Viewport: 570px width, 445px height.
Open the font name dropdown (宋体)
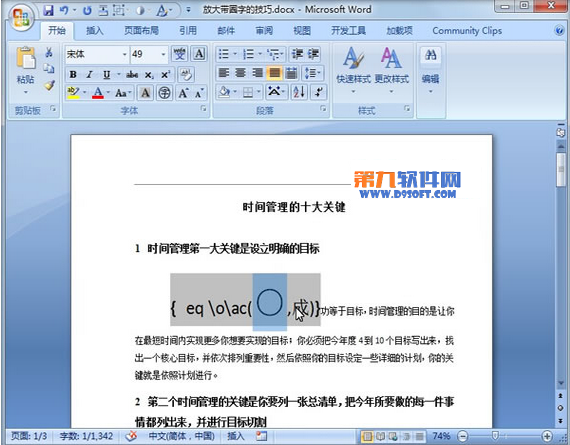(x=125, y=55)
